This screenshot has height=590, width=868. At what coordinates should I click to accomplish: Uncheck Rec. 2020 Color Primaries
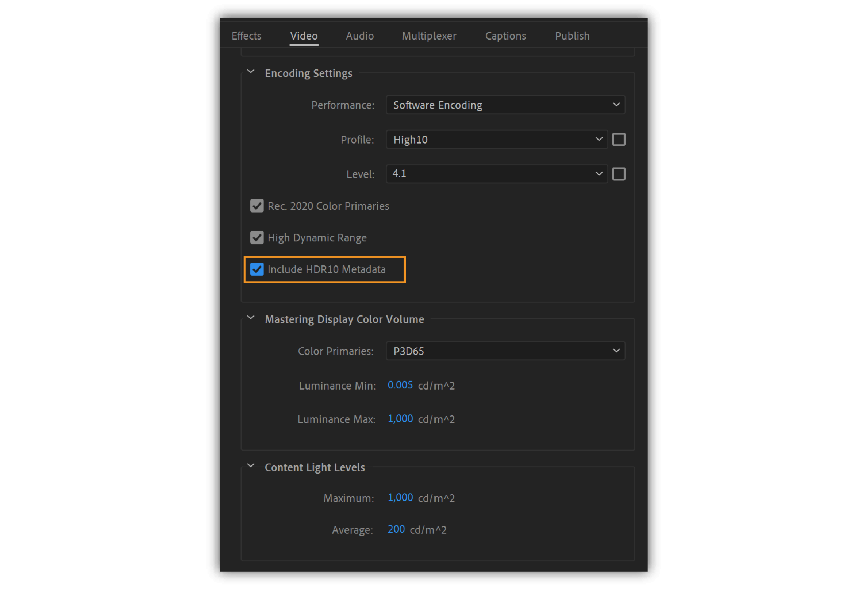pos(257,206)
